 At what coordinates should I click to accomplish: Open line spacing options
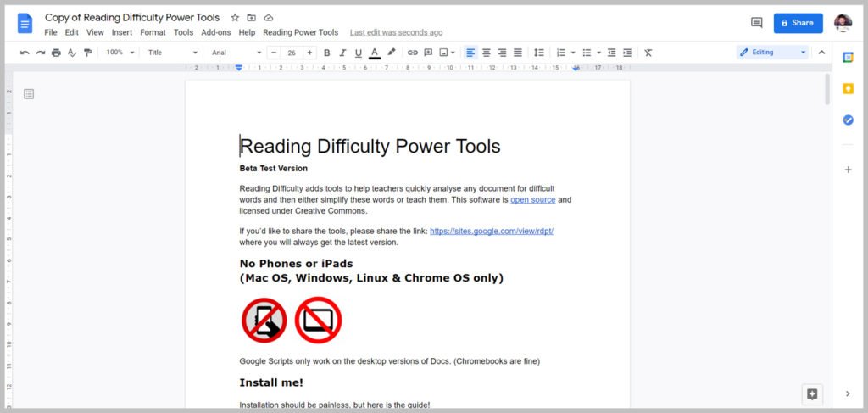tap(538, 53)
